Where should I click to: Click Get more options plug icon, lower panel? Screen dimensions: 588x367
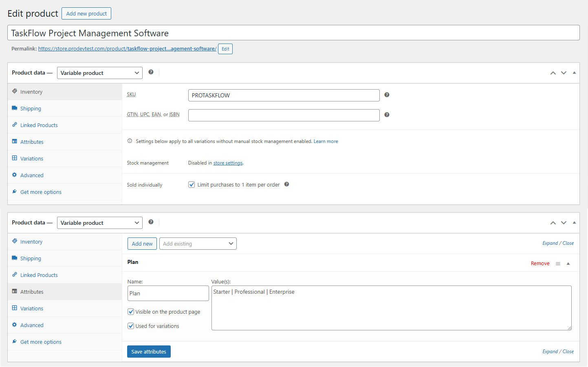pos(15,341)
